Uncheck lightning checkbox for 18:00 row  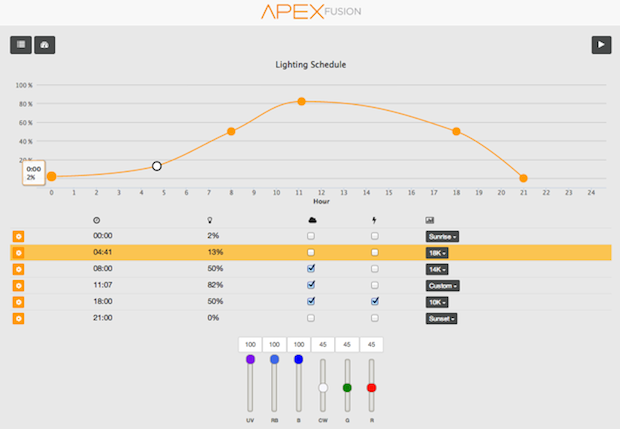375,301
